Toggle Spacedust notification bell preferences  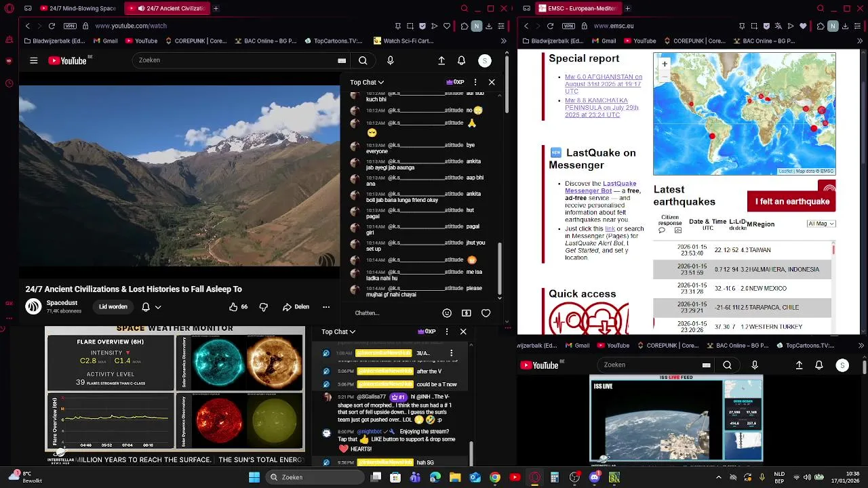(x=151, y=307)
